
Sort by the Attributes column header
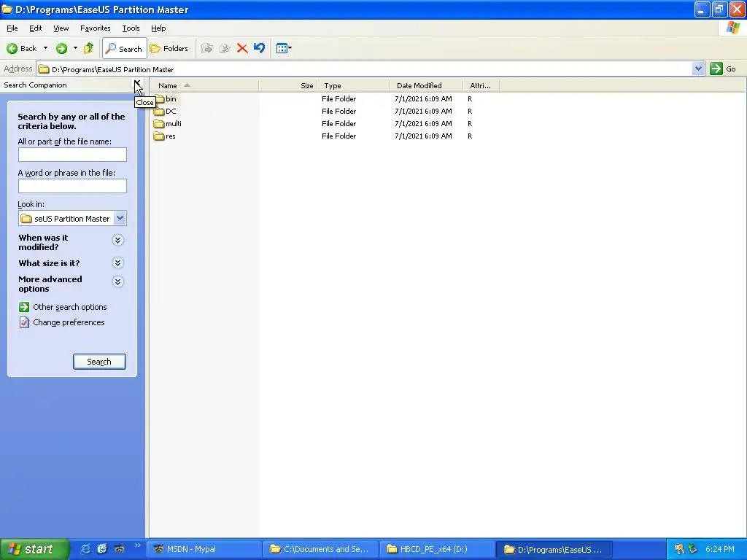[481, 86]
